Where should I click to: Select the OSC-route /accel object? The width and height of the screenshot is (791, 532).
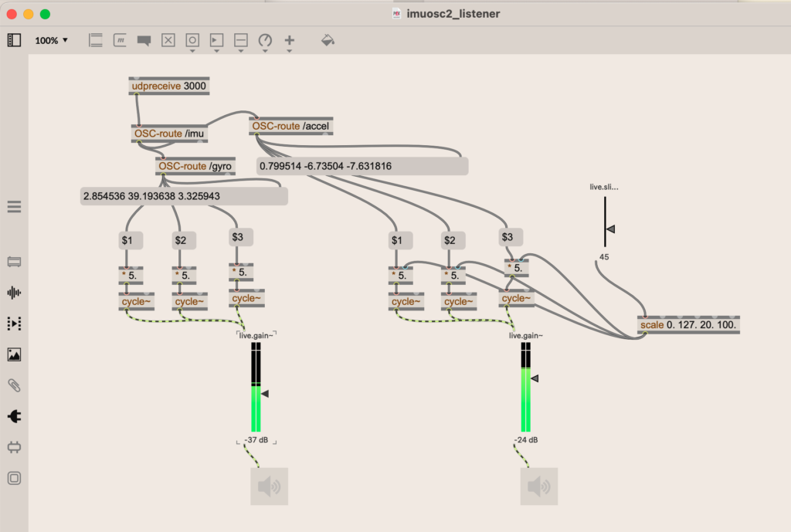click(290, 126)
